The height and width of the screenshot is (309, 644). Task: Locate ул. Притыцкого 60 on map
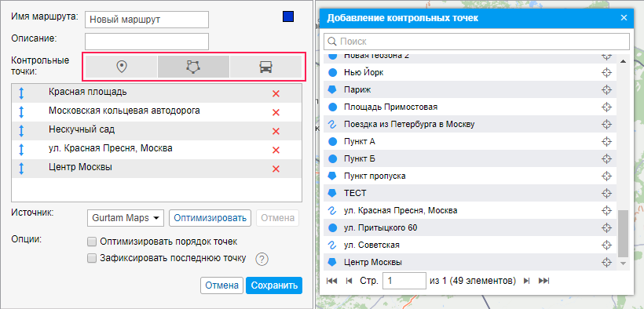pyautogui.click(x=606, y=227)
